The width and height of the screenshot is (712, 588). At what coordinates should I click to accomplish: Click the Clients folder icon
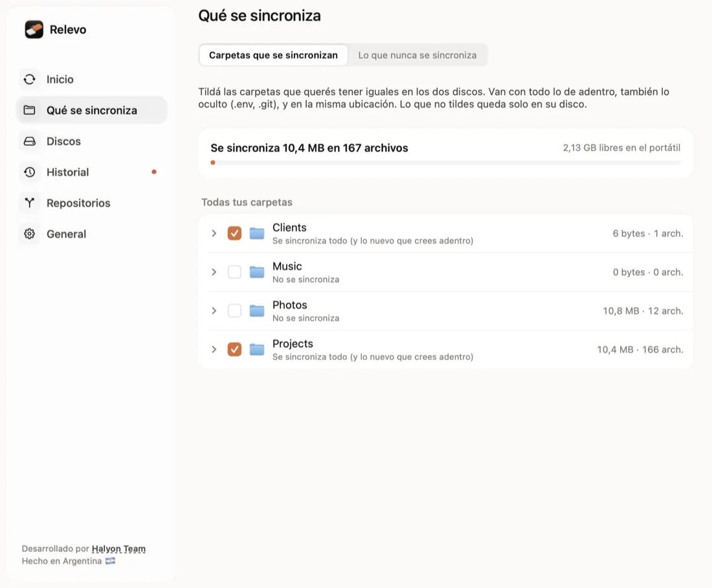click(x=257, y=234)
